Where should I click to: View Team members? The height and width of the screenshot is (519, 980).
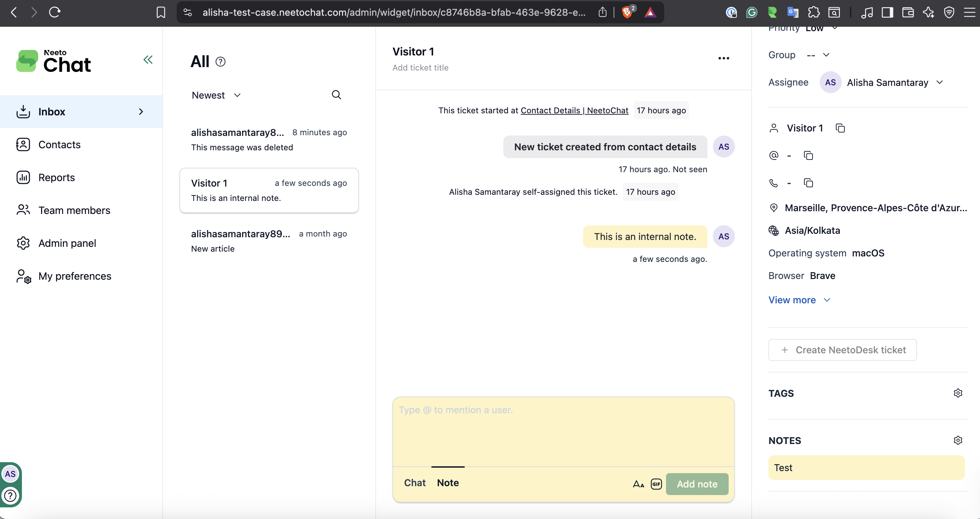(x=74, y=210)
